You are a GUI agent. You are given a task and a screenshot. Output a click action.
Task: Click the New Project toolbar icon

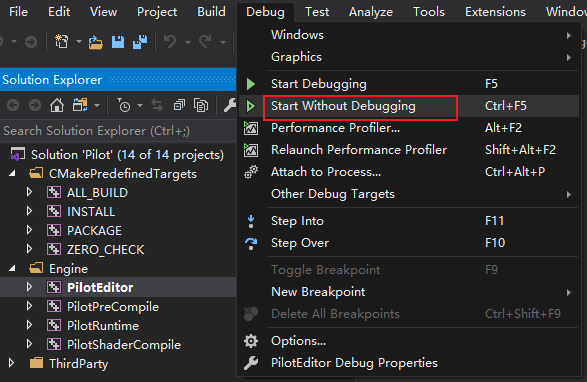(62, 42)
